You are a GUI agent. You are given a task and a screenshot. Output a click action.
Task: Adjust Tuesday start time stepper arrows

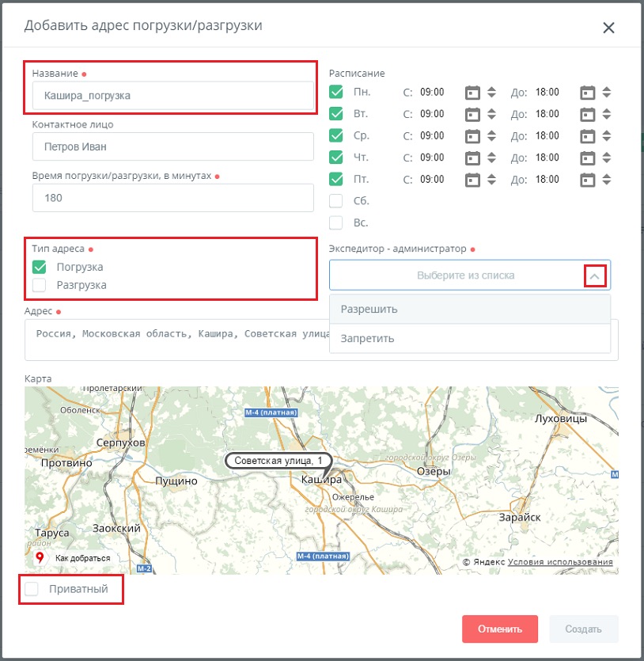point(491,114)
